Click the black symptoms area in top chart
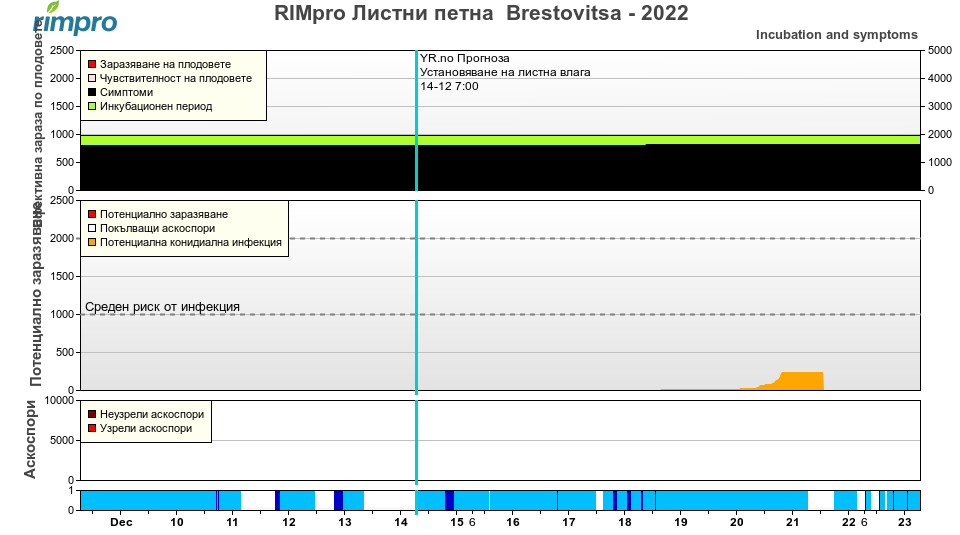 click(500, 167)
